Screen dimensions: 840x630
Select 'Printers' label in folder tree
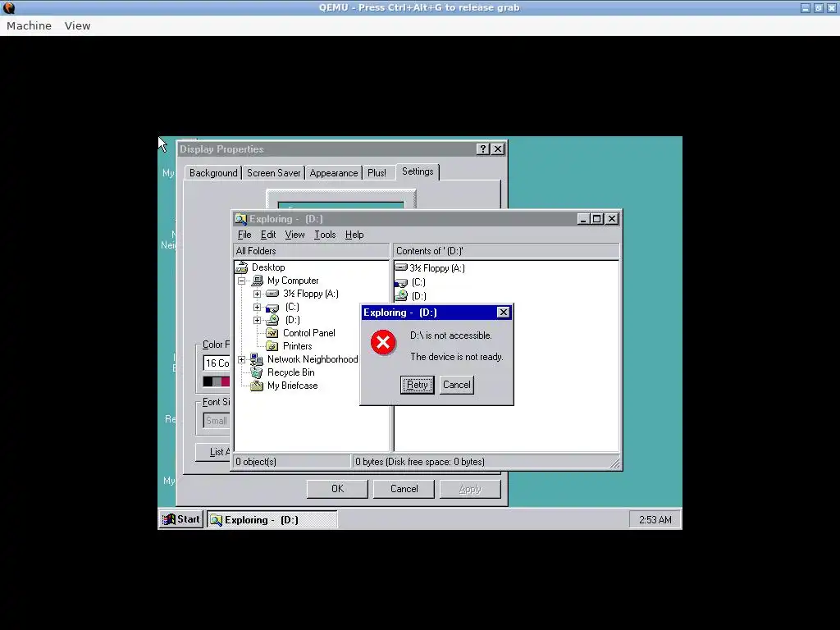point(297,346)
